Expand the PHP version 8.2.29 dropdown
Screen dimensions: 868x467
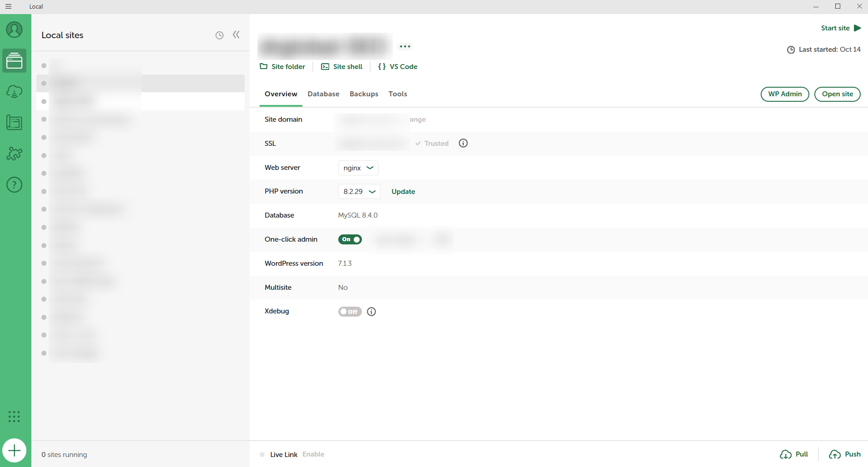click(359, 192)
